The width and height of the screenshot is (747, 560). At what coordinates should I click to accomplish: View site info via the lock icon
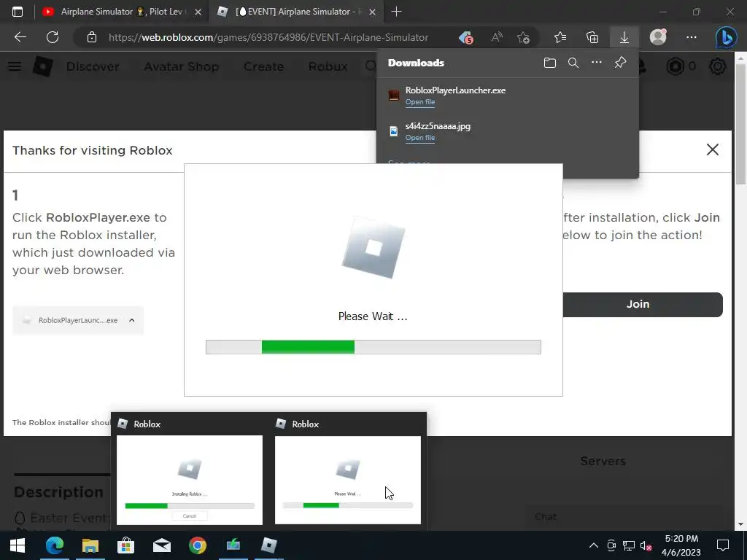pyautogui.click(x=92, y=37)
